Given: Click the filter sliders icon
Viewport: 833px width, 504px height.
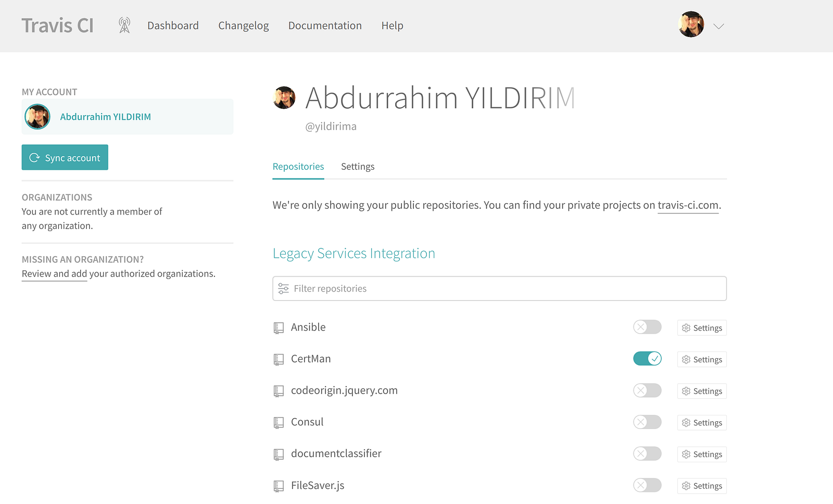Looking at the screenshot, I should point(283,288).
